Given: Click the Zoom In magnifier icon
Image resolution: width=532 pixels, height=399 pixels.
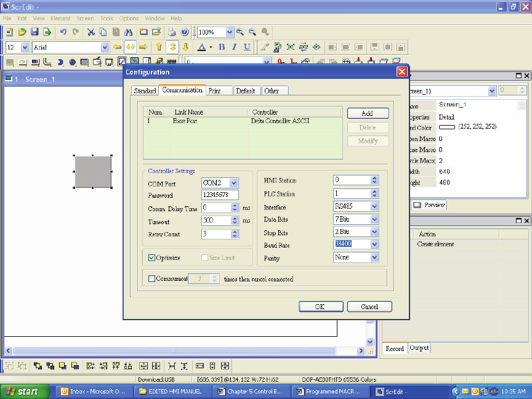Looking at the screenshot, I should pos(240,32).
